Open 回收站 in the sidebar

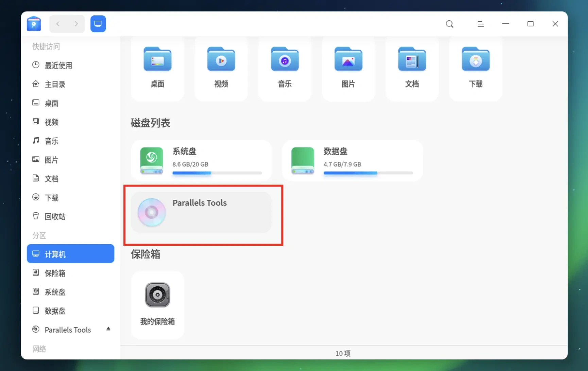pos(70,216)
